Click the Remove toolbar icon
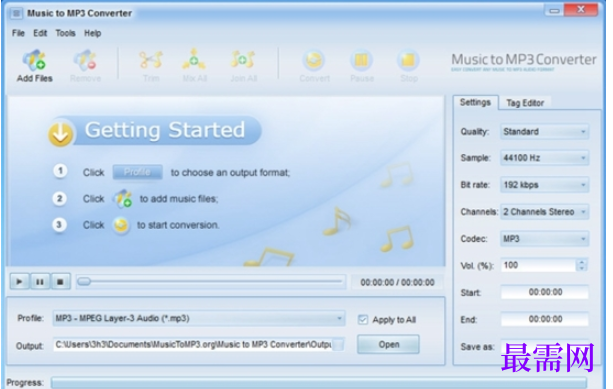Image resolution: width=613 pixels, height=389 pixels. pos(85,61)
